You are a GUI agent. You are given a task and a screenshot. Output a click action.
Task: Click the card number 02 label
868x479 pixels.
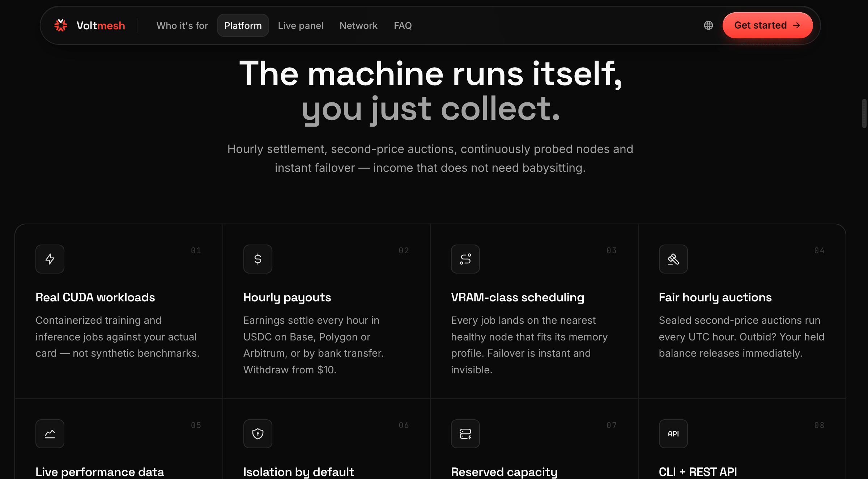coord(404,250)
